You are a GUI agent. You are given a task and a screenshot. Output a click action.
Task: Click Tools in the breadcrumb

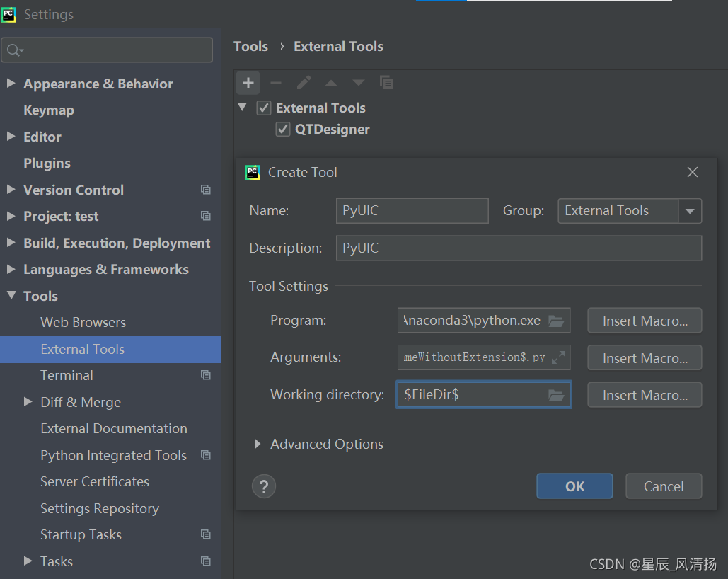coord(250,47)
